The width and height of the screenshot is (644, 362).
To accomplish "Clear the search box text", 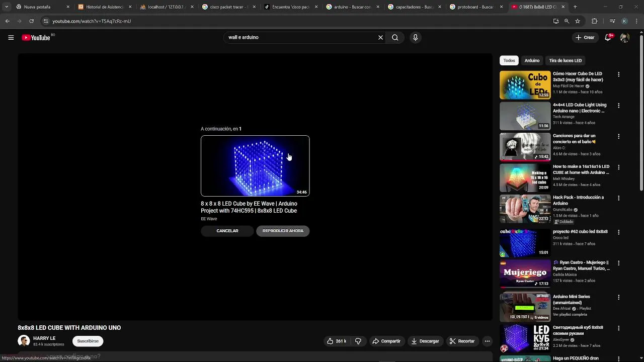I will [x=380, y=37].
